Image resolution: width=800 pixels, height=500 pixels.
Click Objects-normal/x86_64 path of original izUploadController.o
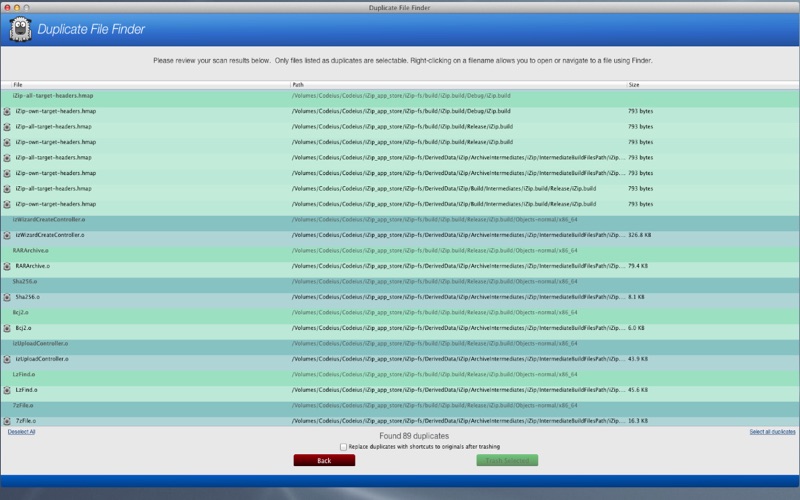tap(435, 343)
